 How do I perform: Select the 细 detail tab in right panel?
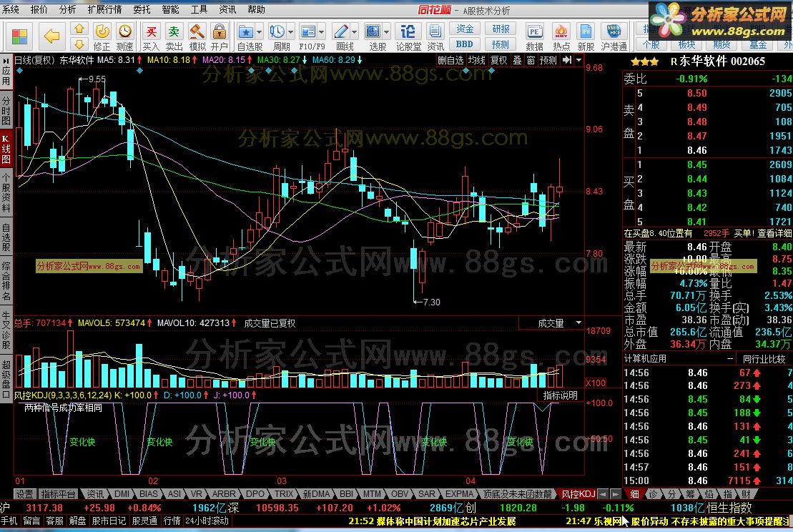(x=634, y=494)
